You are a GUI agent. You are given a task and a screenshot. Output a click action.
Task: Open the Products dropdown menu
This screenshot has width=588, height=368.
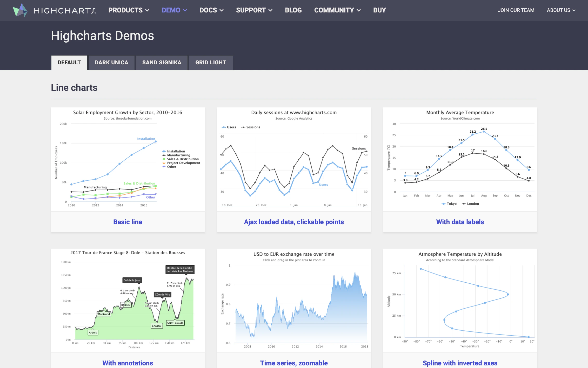tap(129, 10)
